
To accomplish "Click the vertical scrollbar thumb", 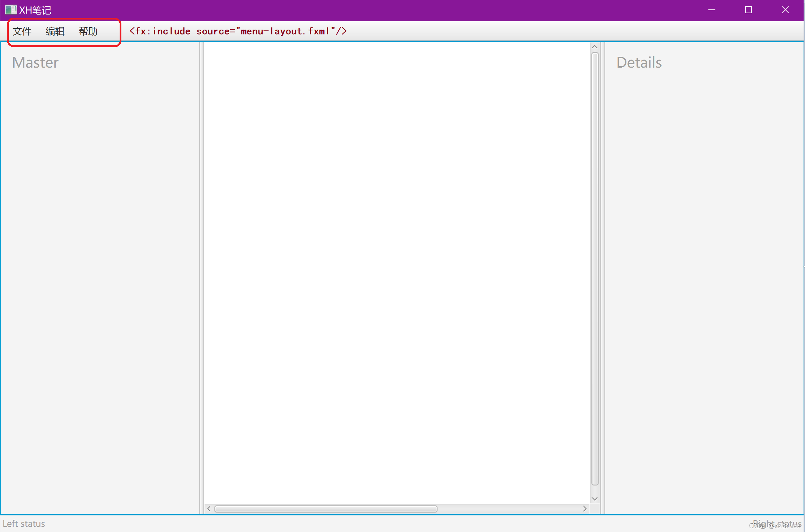I will click(x=595, y=268).
